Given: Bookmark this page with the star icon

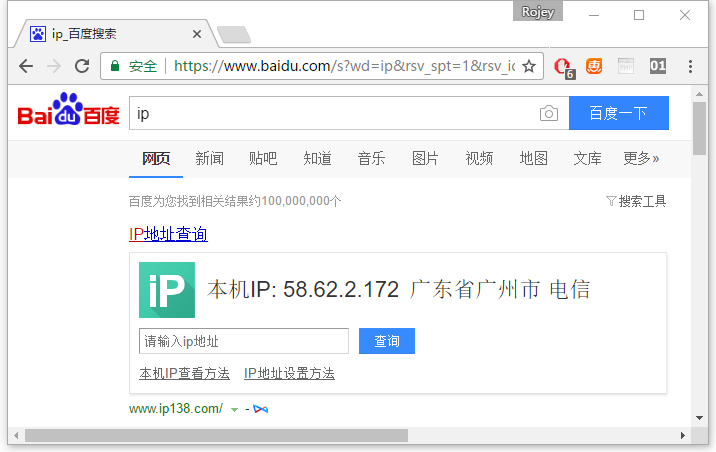Looking at the screenshot, I should 529,67.
